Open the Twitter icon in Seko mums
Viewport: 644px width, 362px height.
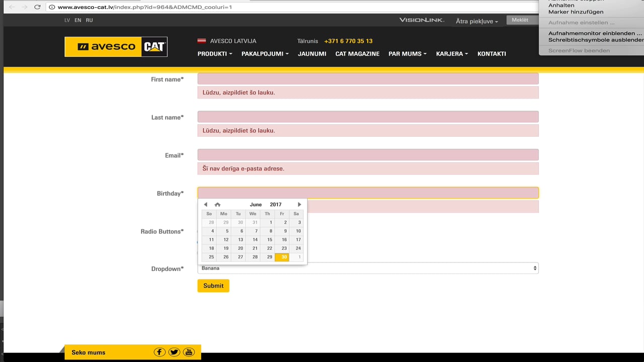(174, 352)
